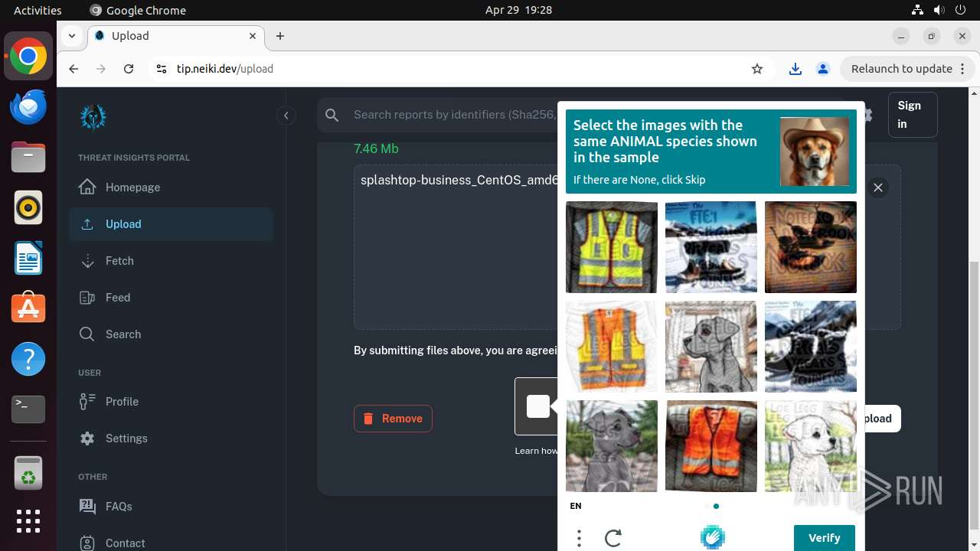Open the Contact page

pos(171,543)
